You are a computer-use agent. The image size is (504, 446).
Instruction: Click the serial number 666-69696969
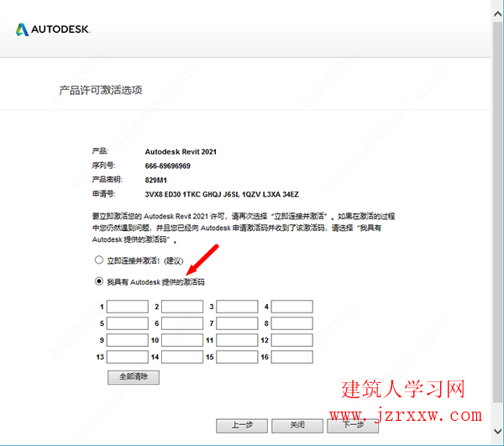167,166
